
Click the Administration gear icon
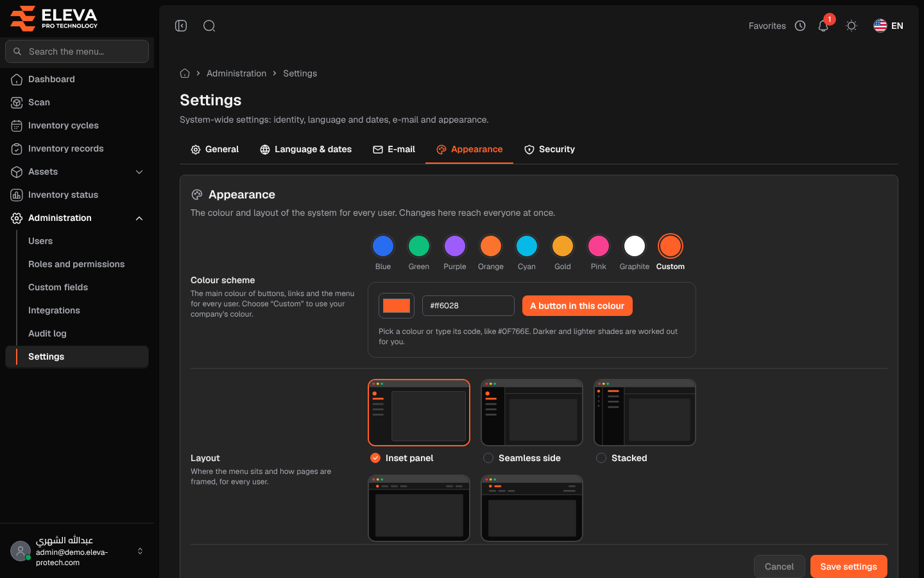(17, 218)
